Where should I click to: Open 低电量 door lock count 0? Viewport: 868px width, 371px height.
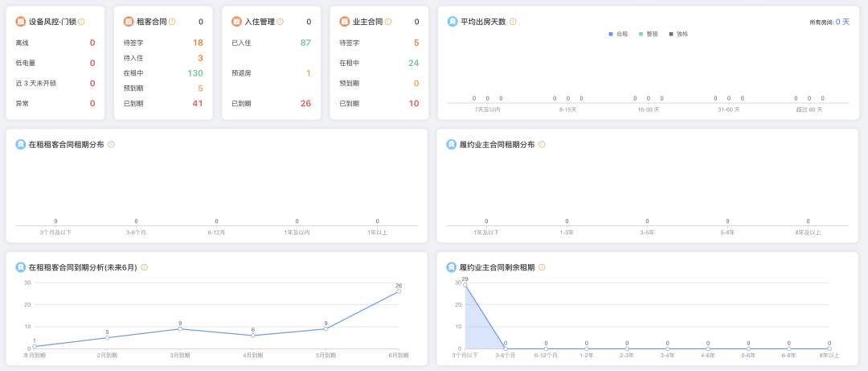click(92, 64)
